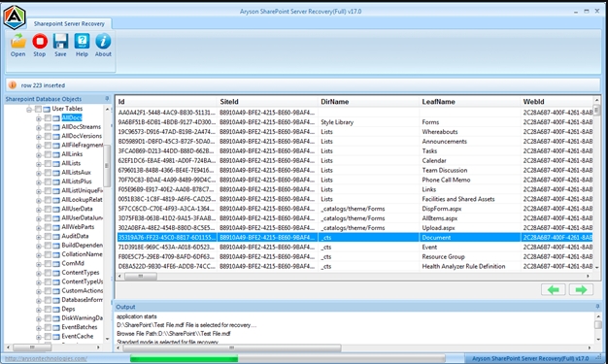
Task: Select the row with LeafName Announcements
Action: tap(355, 142)
